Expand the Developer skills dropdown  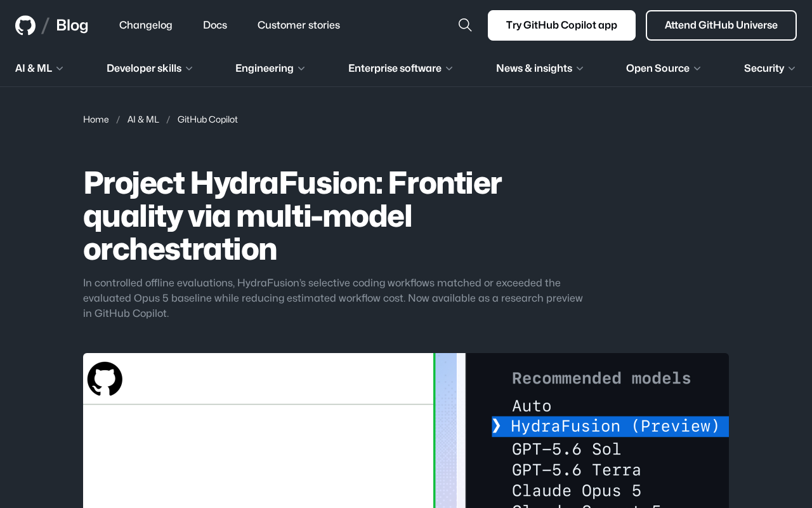pos(150,68)
